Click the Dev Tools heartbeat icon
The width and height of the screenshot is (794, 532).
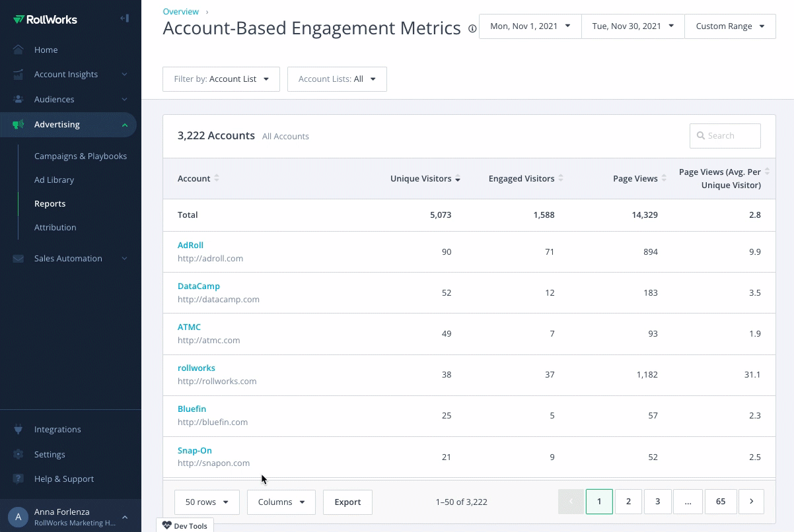(166, 526)
